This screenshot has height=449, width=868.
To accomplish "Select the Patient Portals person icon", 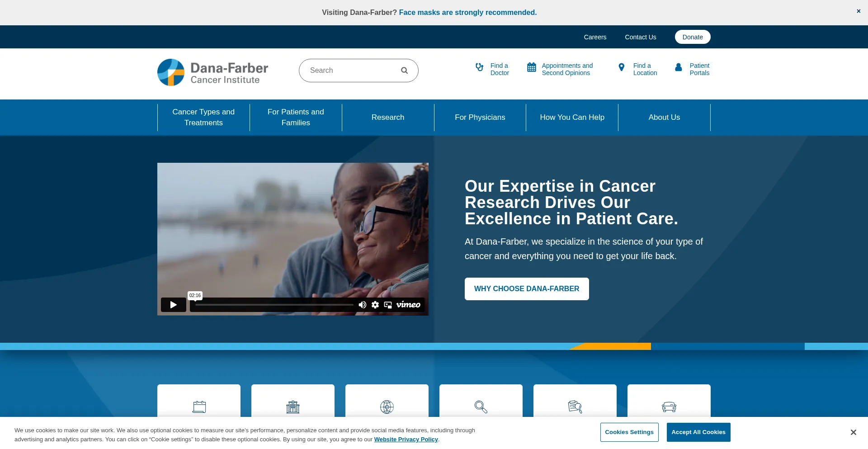I will click(x=678, y=67).
